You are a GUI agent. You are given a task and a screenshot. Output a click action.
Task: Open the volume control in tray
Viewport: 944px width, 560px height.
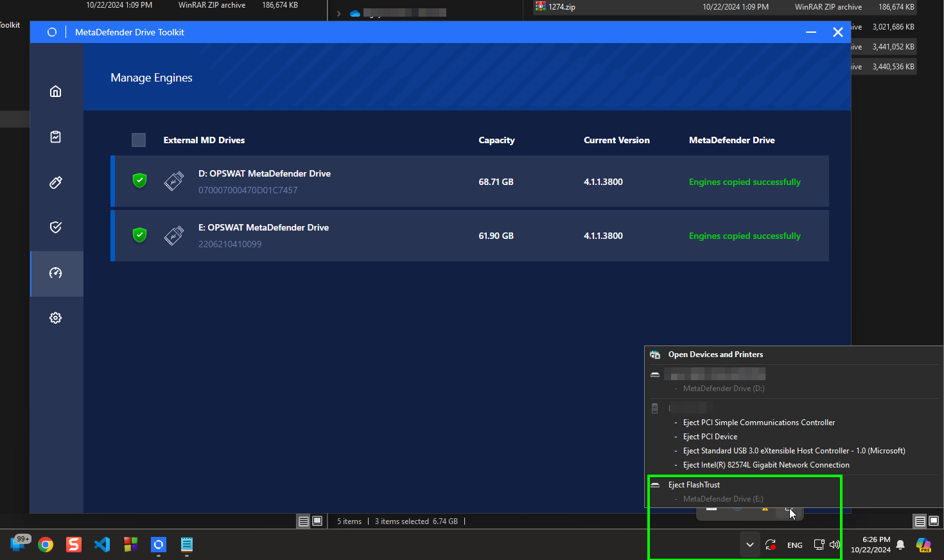pos(834,545)
